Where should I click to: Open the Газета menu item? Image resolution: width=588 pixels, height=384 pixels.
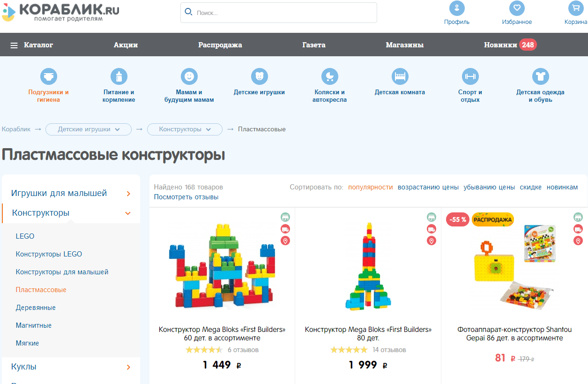(x=314, y=45)
